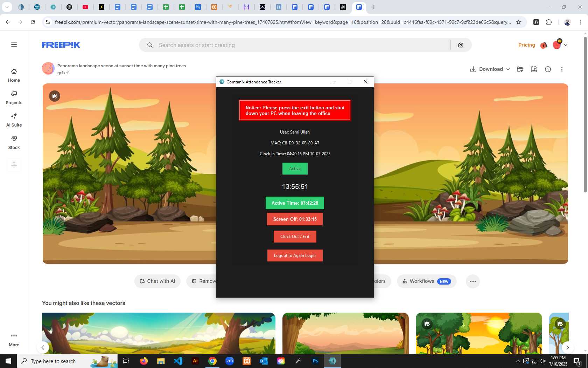Show hidden system tray icons
588x368 pixels.
point(517,361)
